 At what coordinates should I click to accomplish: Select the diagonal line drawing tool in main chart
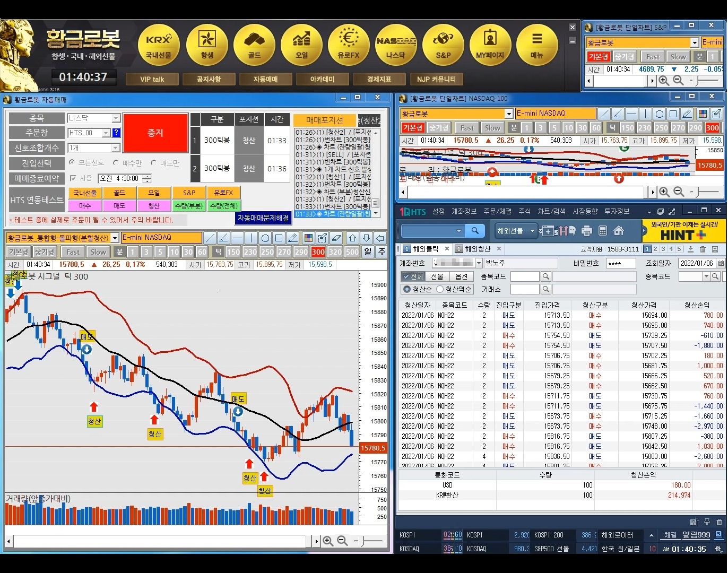coord(210,238)
